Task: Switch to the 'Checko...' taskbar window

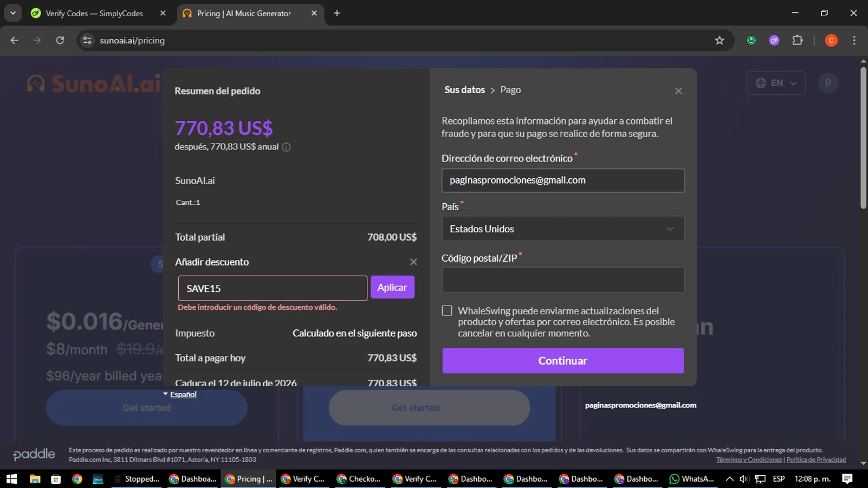Action: [359, 479]
